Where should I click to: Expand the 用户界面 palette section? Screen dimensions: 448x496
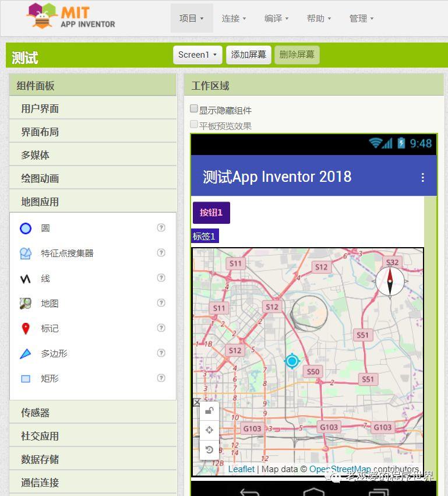tap(93, 108)
